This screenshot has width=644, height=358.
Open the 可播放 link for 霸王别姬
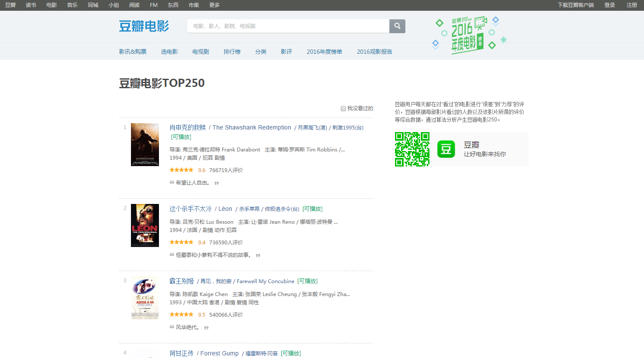[x=307, y=281]
